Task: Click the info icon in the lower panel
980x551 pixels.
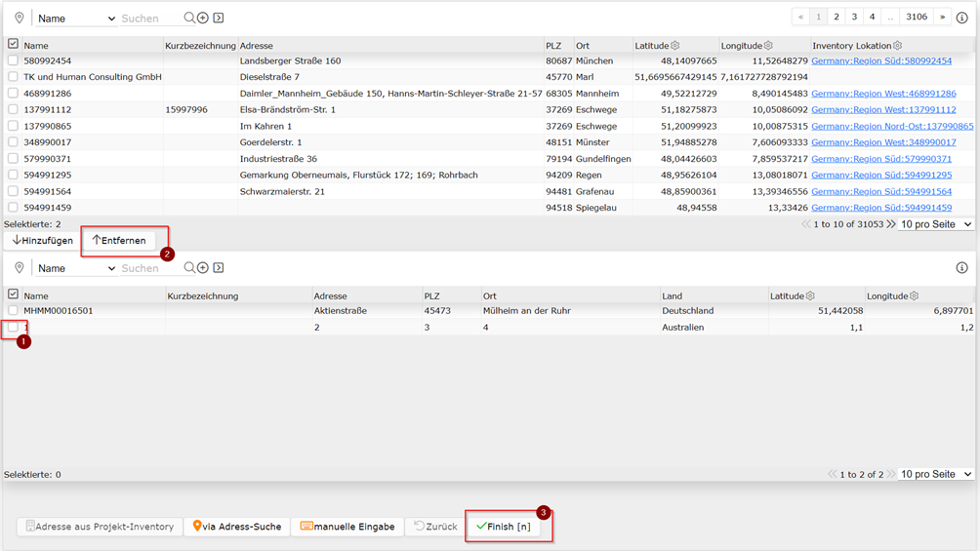Action: point(961,268)
